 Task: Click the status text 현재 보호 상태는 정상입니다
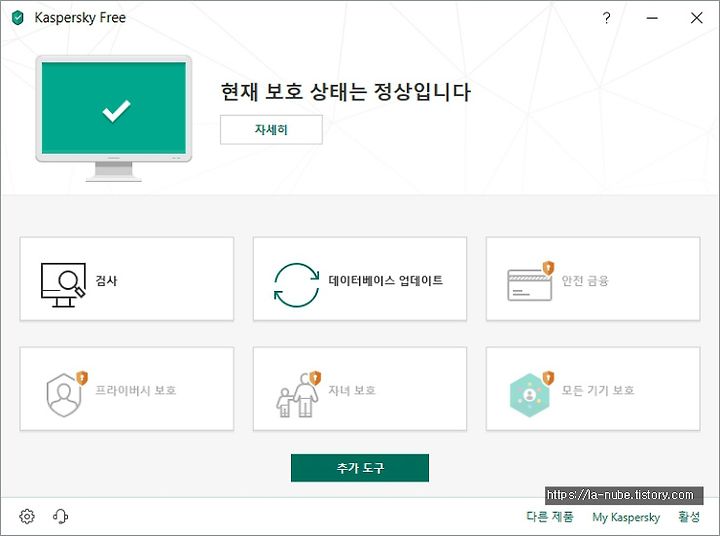click(x=346, y=92)
